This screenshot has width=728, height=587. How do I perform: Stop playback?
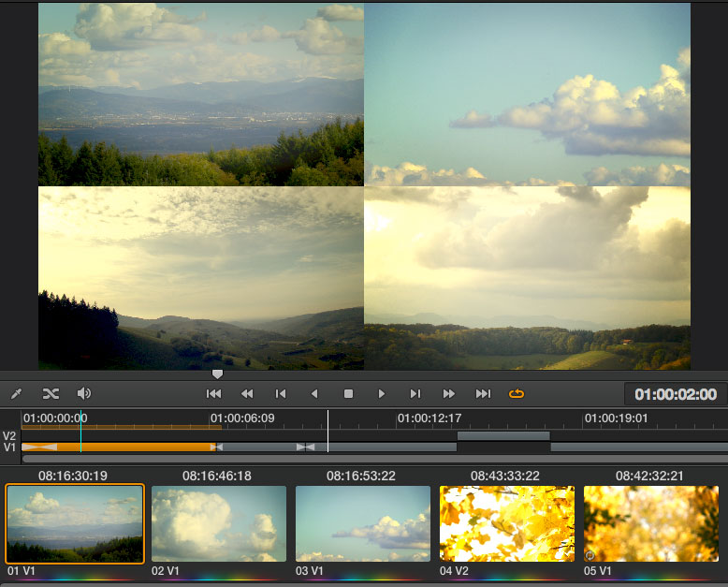point(348,394)
